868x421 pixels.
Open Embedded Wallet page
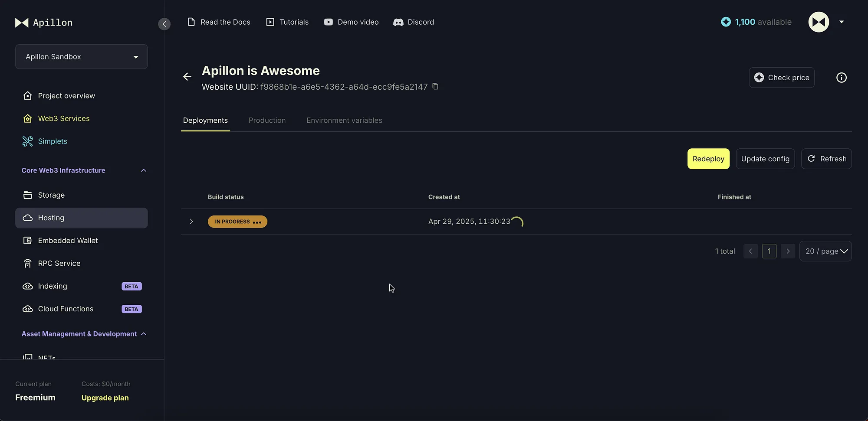pyautogui.click(x=82, y=241)
